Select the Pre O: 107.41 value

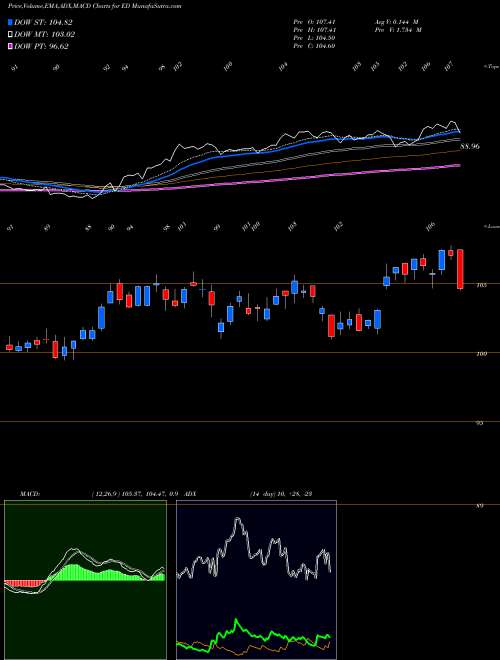tap(314, 22)
